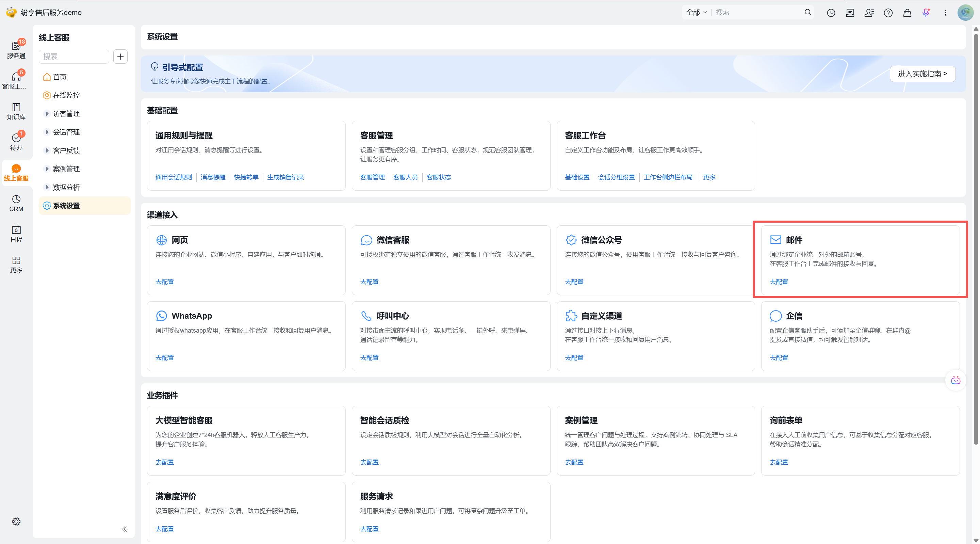
Task: Open the vertical three-dot more menu
Action: coord(945,13)
